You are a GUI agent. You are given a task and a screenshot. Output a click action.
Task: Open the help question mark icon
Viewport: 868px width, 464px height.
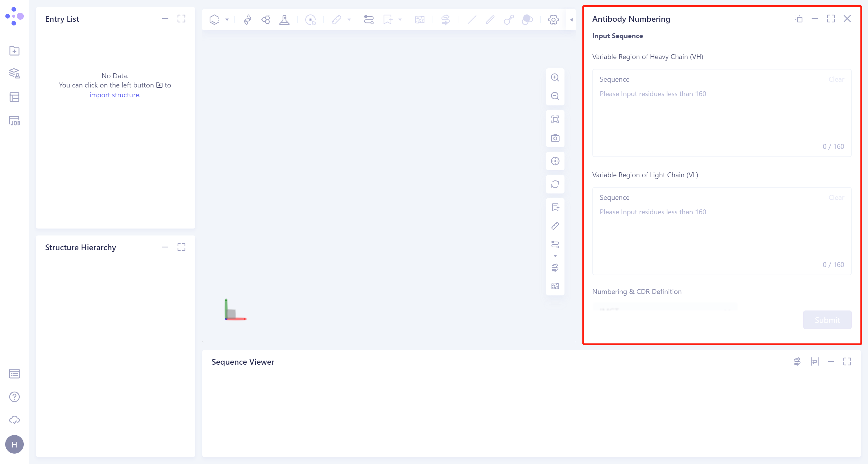pyautogui.click(x=14, y=397)
